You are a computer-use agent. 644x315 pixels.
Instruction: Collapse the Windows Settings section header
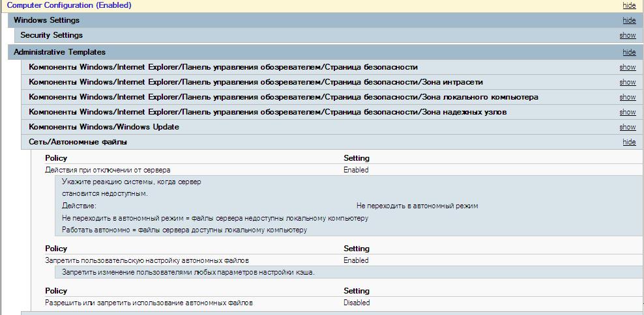point(46,20)
